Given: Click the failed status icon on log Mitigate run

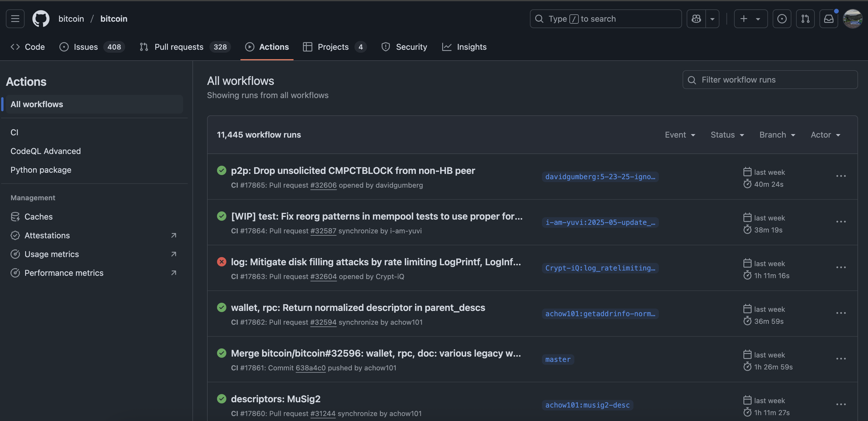Looking at the screenshot, I should [221, 262].
